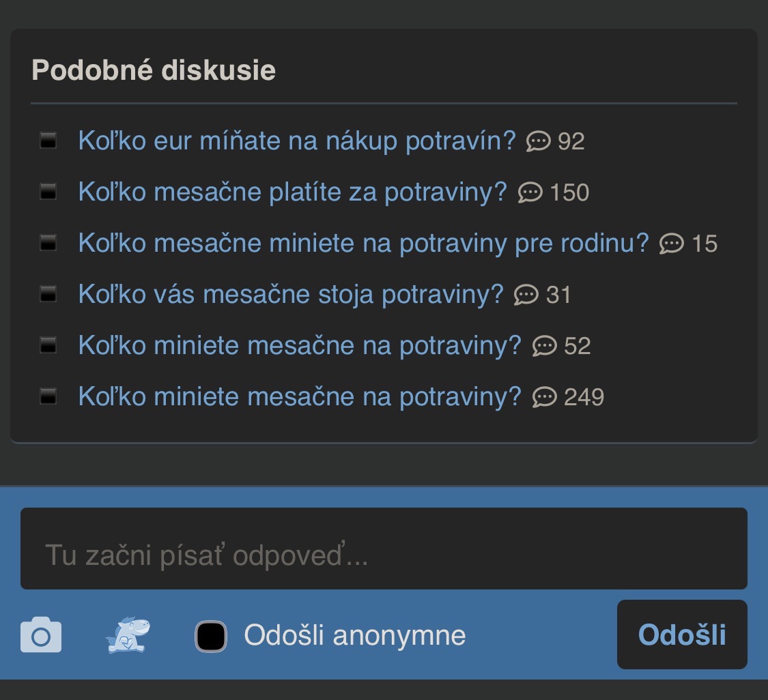Viewport: 768px width, 700px height.
Task: Open "Koľko vás mesačne stoja potraviny?" discussion
Action: (x=291, y=295)
